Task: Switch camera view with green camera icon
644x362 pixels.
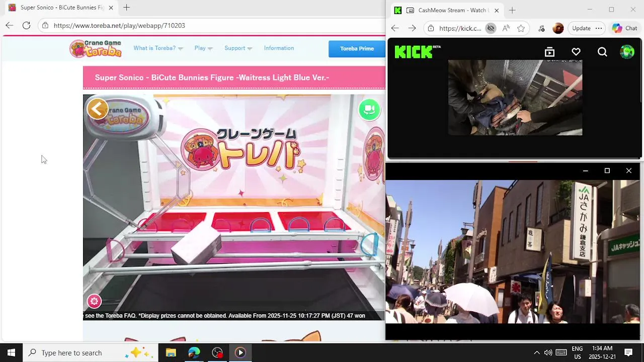Action: (x=369, y=109)
